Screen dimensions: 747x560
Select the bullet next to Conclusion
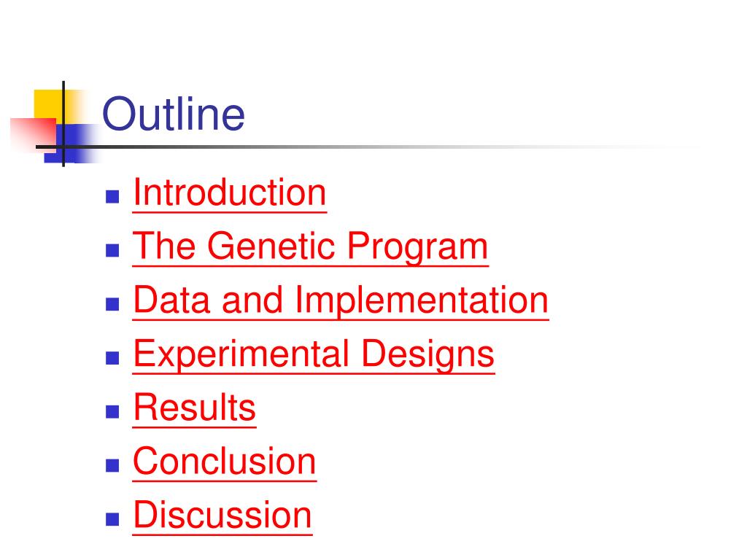(112, 466)
